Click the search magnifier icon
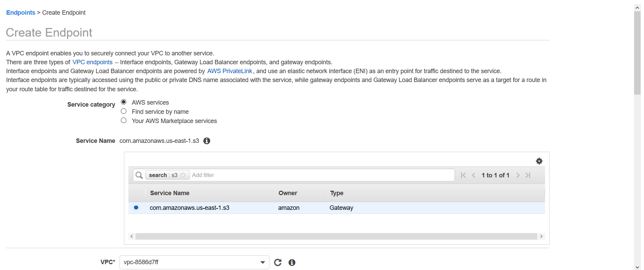Image resolution: width=644 pixels, height=270 pixels. tap(139, 175)
